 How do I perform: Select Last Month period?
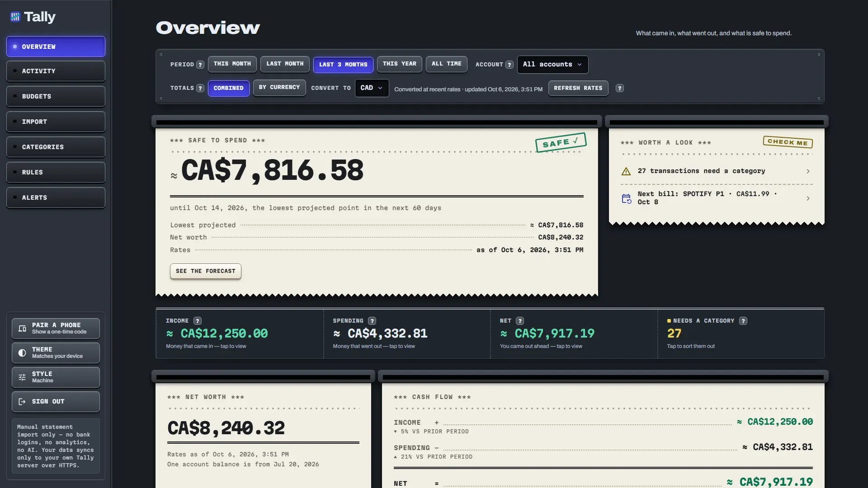[x=285, y=64]
